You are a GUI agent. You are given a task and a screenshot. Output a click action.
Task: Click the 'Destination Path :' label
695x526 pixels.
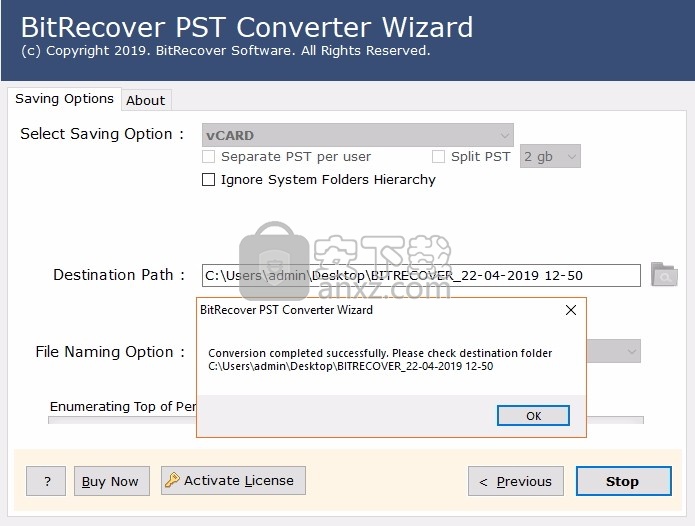pyautogui.click(x=119, y=275)
